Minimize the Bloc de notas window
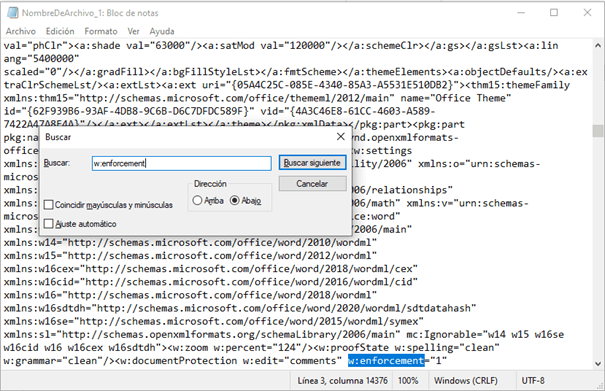The width and height of the screenshot is (605, 391). pos(521,13)
